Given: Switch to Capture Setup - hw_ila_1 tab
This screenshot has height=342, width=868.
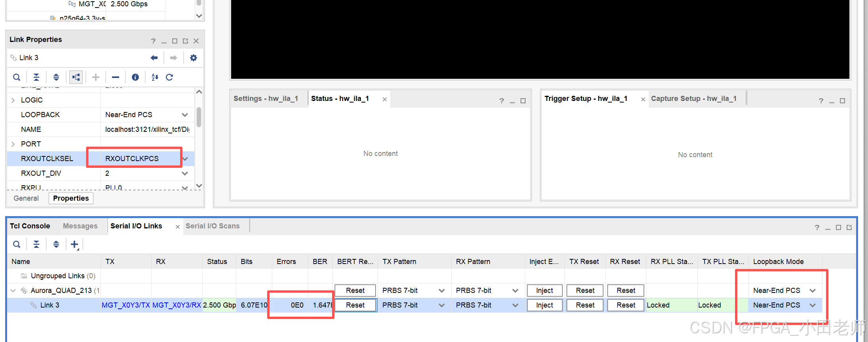Looking at the screenshot, I should [694, 99].
